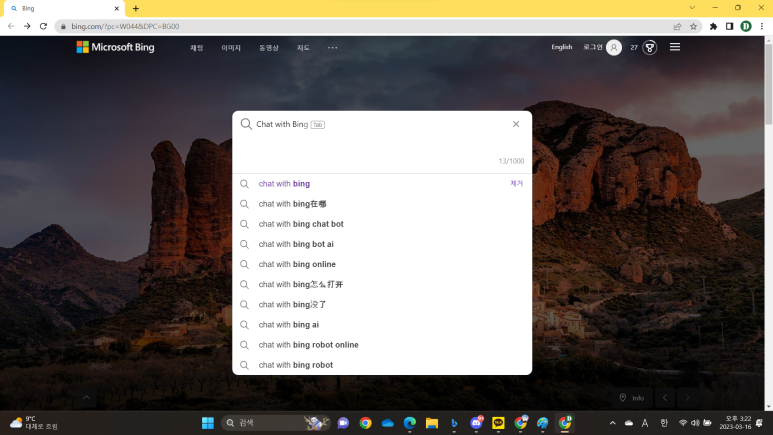Screen dimensions: 773x435
Task: Reload the Bing page
Action: point(43,26)
